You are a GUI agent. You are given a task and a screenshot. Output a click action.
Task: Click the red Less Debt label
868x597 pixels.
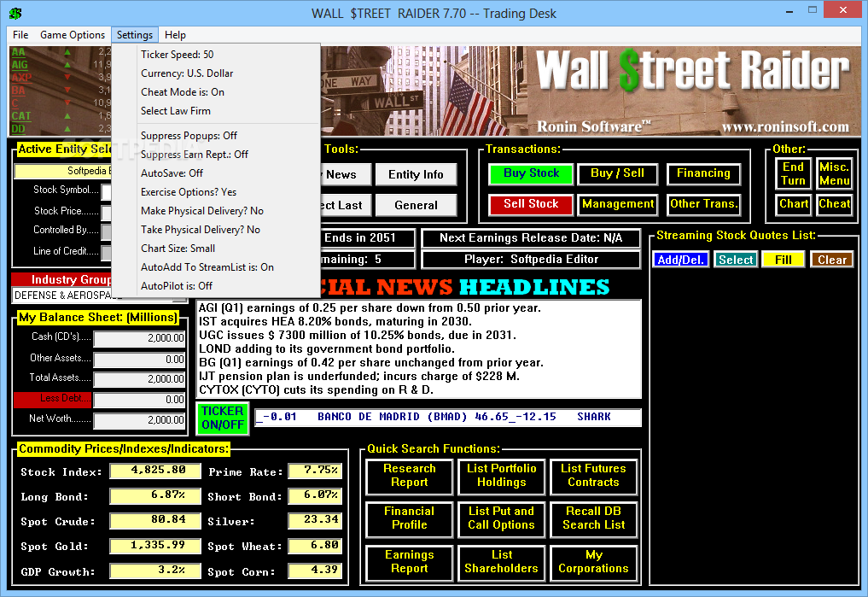53,400
